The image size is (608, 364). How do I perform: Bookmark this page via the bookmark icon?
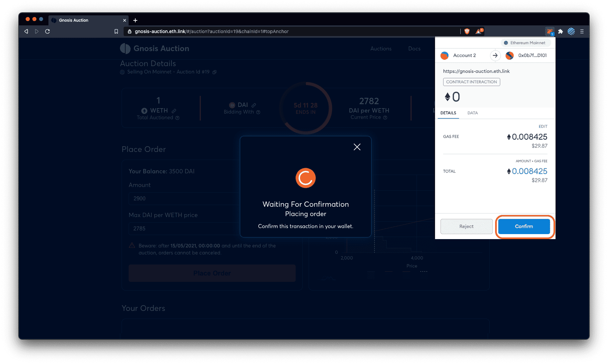click(116, 31)
